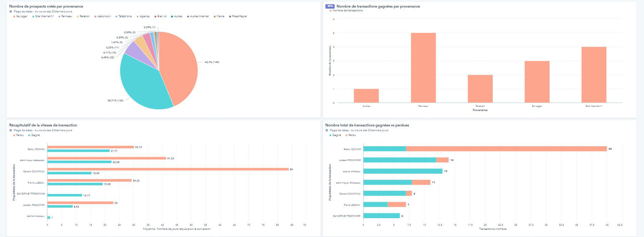
Task: Click the Site Internet IV bar in transactions gagnées chart
Action: click(x=594, y=75)
